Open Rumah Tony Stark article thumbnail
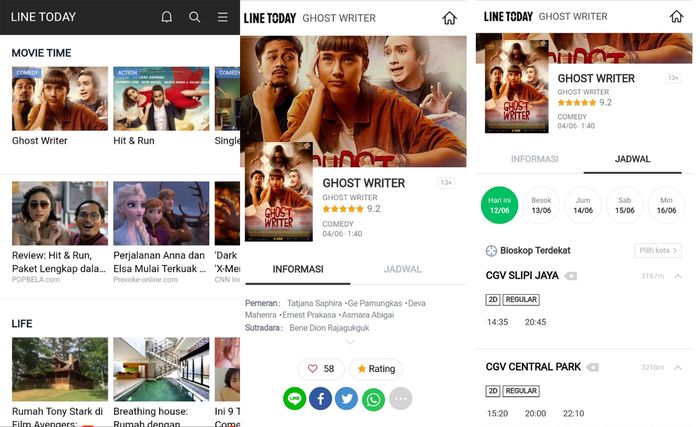The image size is (700, 427). click(60, 369)
